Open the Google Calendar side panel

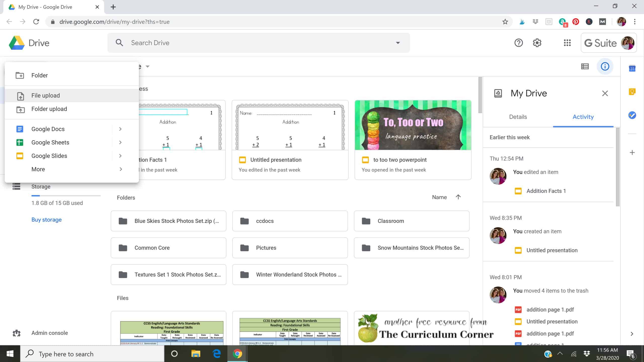coord(632,68)
